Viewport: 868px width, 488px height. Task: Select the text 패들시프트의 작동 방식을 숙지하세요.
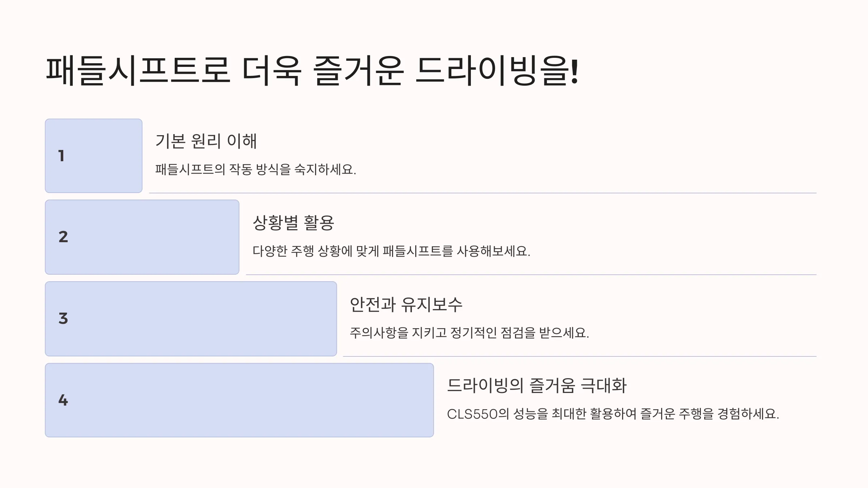pyautogui.click(x=256, y=169)
